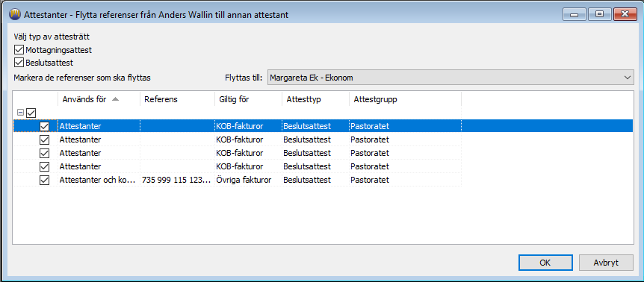This screenshot has width=644, height=282.
Task: Uncheck the second Attestanter row checkbox
Action: tap(44, 140)
